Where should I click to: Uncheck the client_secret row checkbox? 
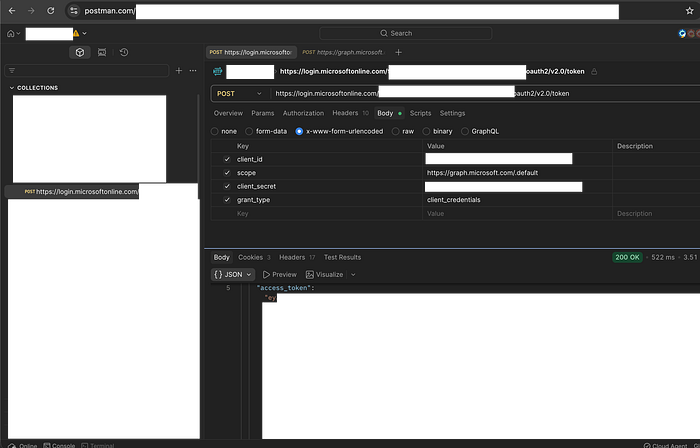[x=227, y=186]
